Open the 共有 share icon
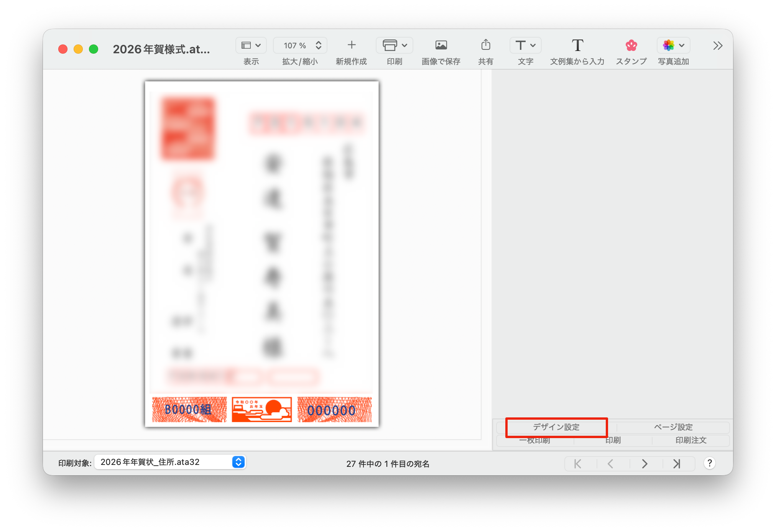The width and height of the screenshot is (776, 532). click(485, 45)
